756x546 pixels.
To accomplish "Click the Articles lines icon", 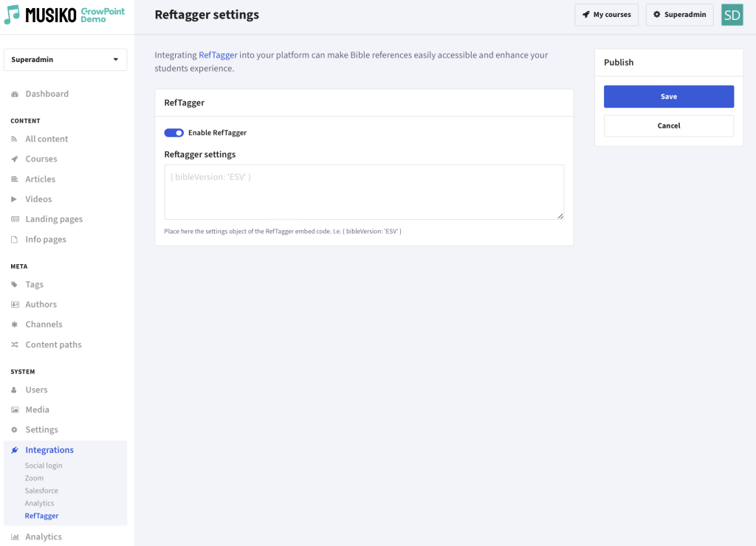I will 15,179.
